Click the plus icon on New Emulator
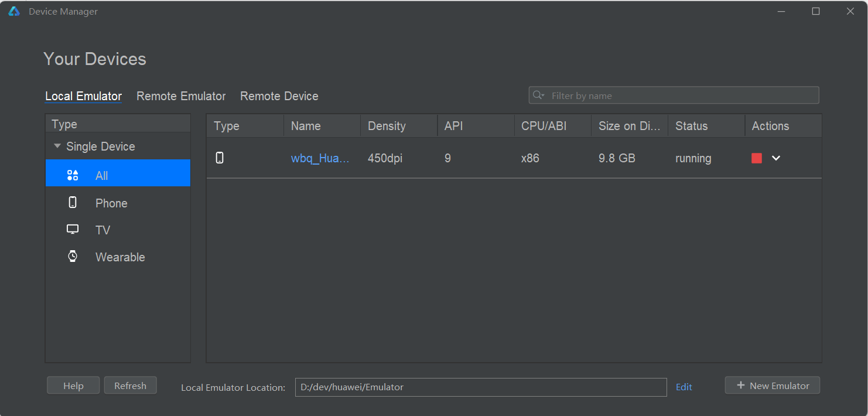 coord(741,385)
